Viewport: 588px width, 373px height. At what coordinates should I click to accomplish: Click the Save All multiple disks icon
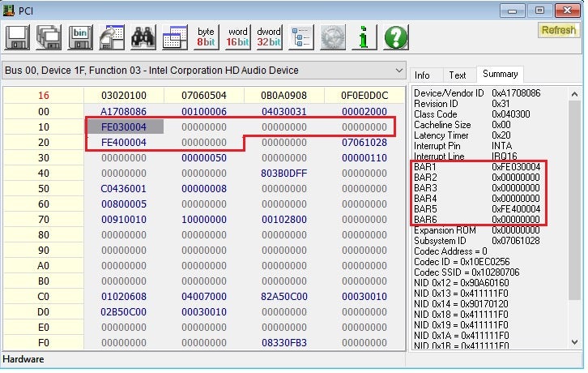(49, 37)
